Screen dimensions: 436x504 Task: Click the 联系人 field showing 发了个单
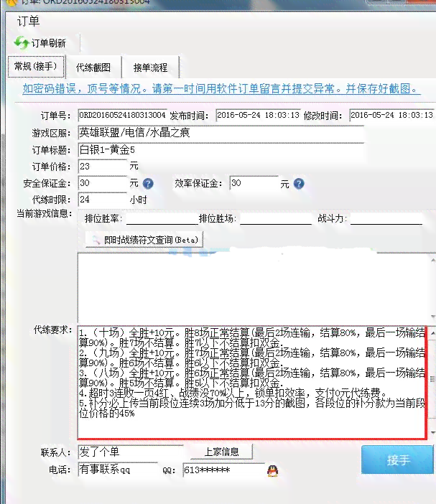click(x=131, y=452)
